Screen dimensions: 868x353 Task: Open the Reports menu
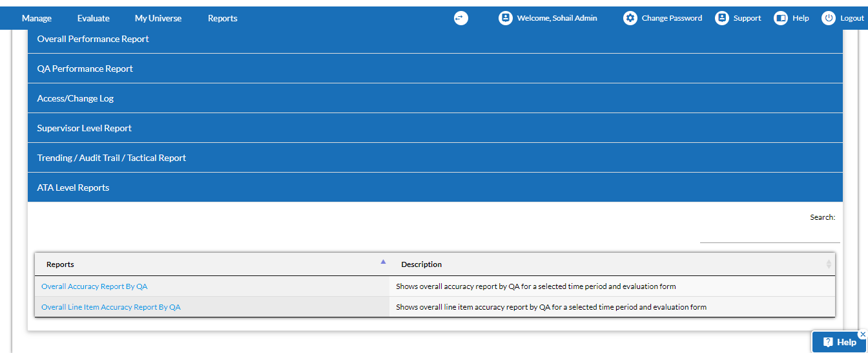click(x=223, y=18)
